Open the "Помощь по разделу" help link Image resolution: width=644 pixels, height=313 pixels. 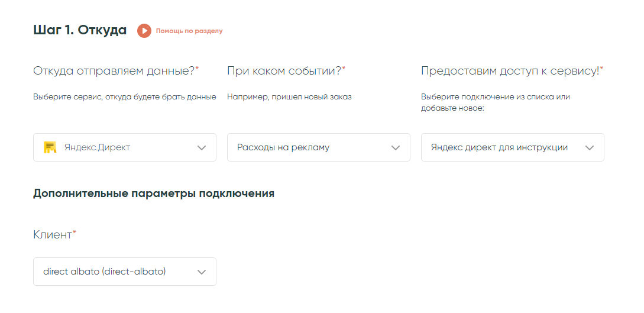click(189, 31)
